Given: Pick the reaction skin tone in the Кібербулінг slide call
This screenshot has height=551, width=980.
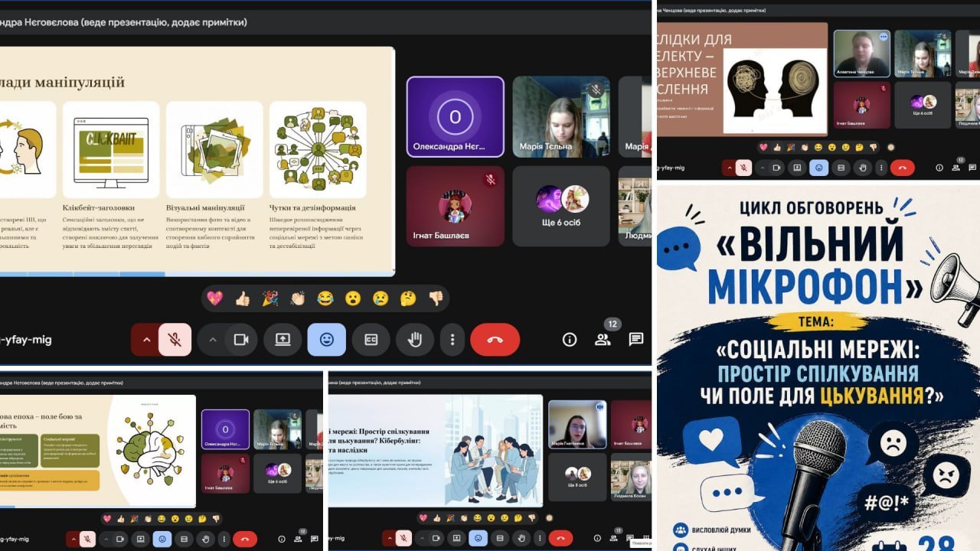Looking at the screenshot, I should click(548, 518).
